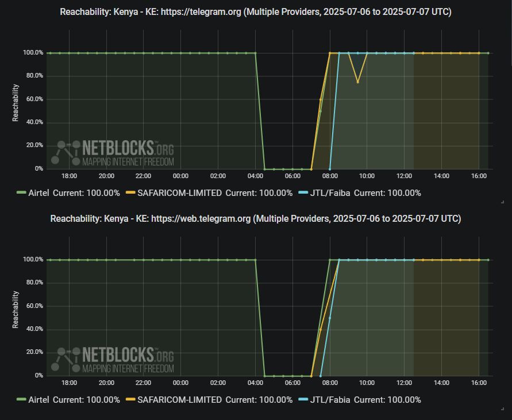Click JTL/Fabia blue swatch in bottom legend
The width and height of the screenshot is (512, 420).
click(303, 399)
